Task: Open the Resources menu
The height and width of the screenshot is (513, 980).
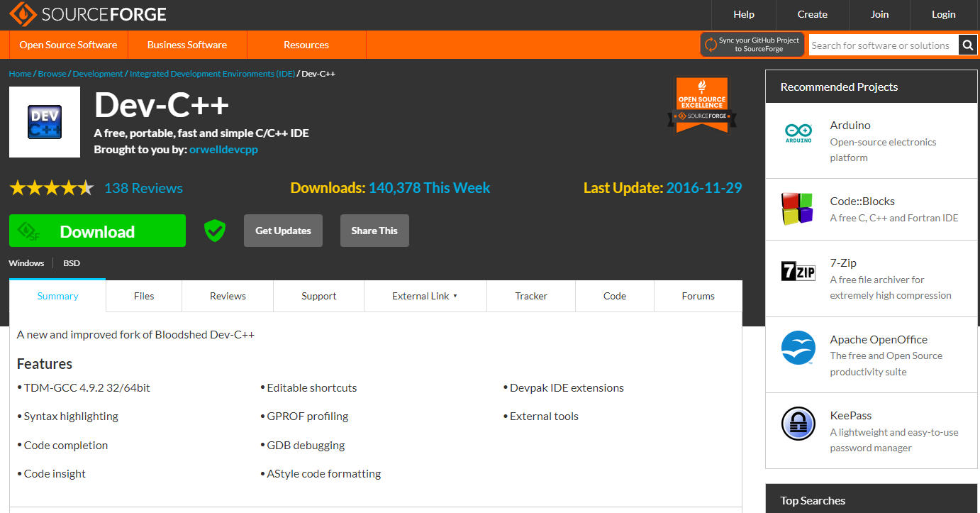Action: click(306, 45)
